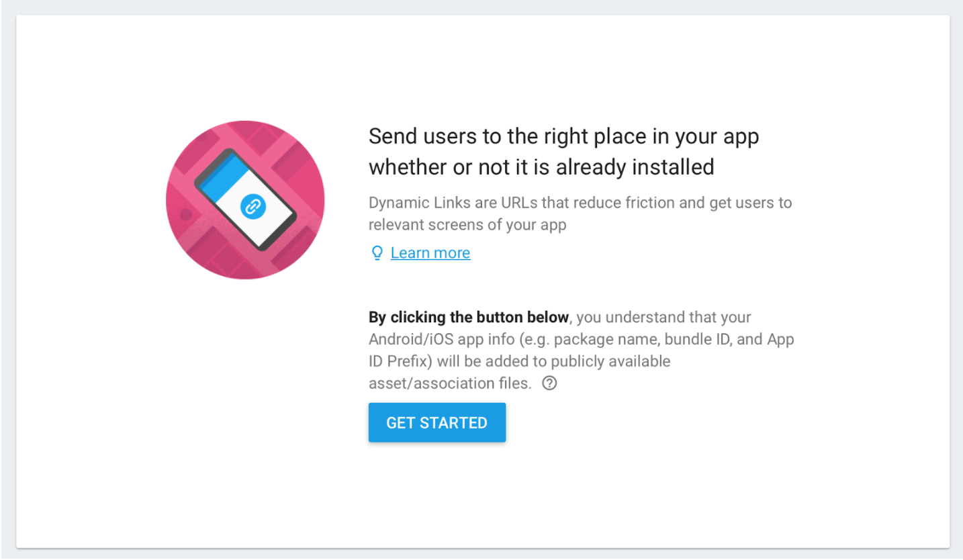Screen dimensions: 963x560
Task: Click the GET STARTED button
Action: [437, 423]
